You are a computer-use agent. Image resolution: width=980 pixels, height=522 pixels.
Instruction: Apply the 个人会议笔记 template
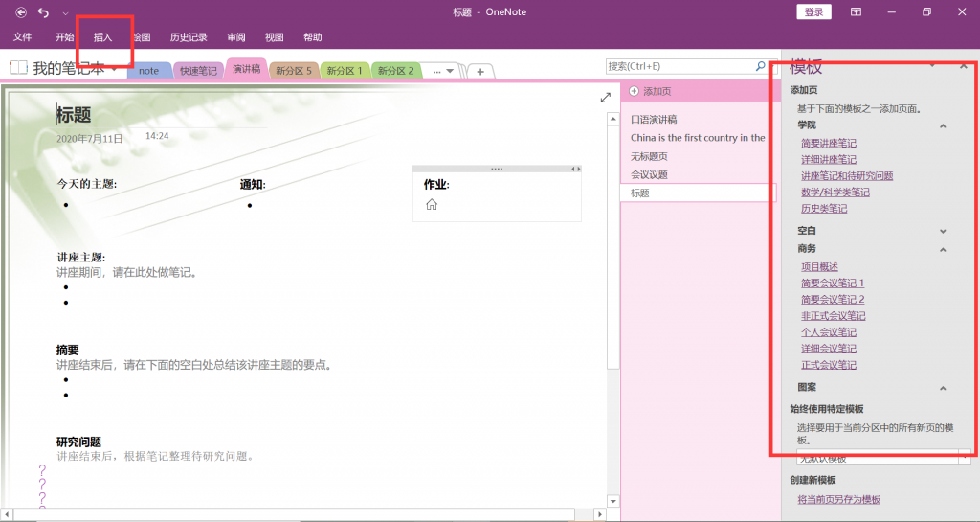click(x=829, y=332)
